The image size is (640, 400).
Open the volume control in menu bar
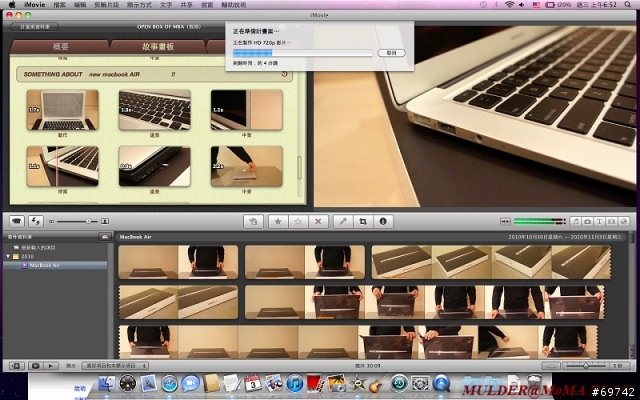522,5
